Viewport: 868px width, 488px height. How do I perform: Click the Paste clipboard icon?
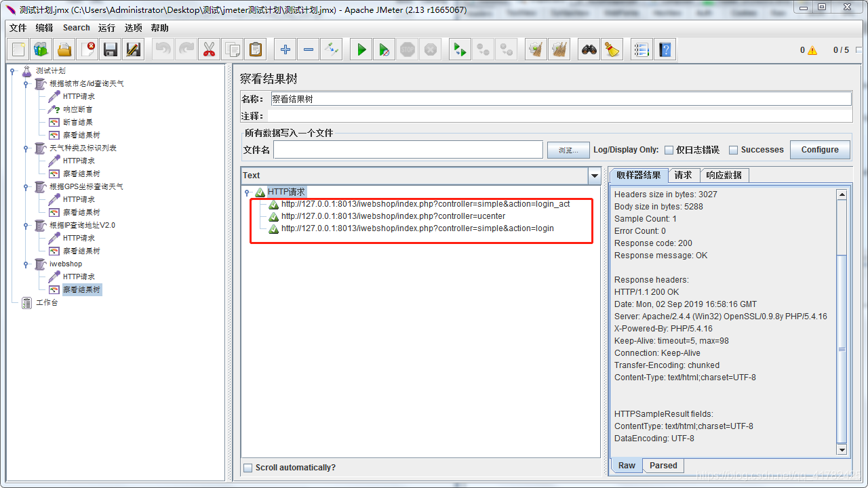[x=256, y=49]
